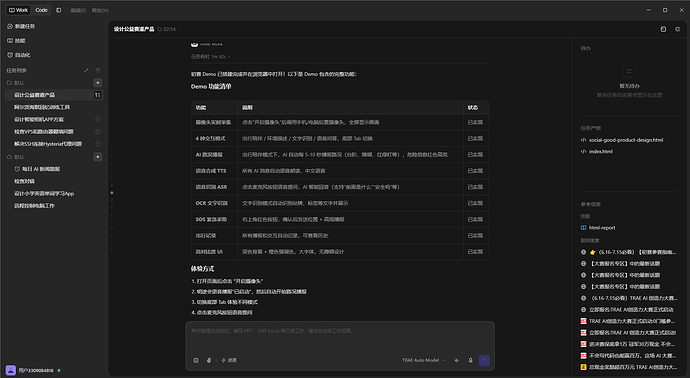Viewport: 690px width, 378px height.
Task: Attach a file with the paperclip icon
Action: pyautogui.click(x=209, y=360)
